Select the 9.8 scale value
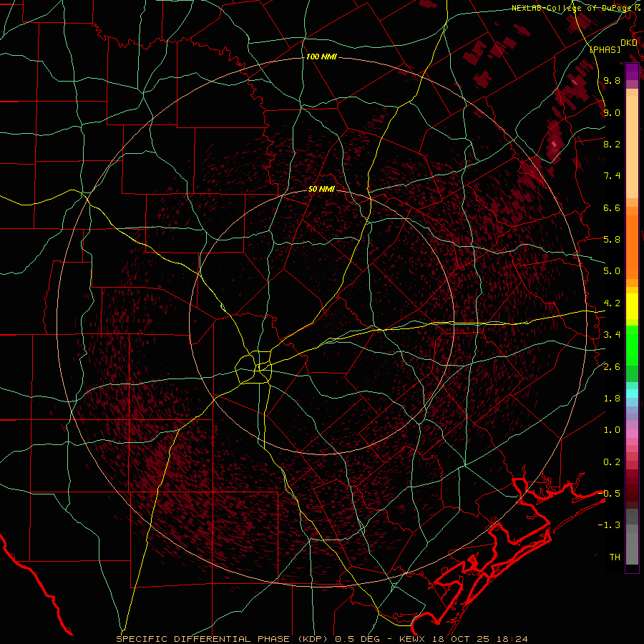The width and height of the screenshot is (644, 644). (612, 80)
